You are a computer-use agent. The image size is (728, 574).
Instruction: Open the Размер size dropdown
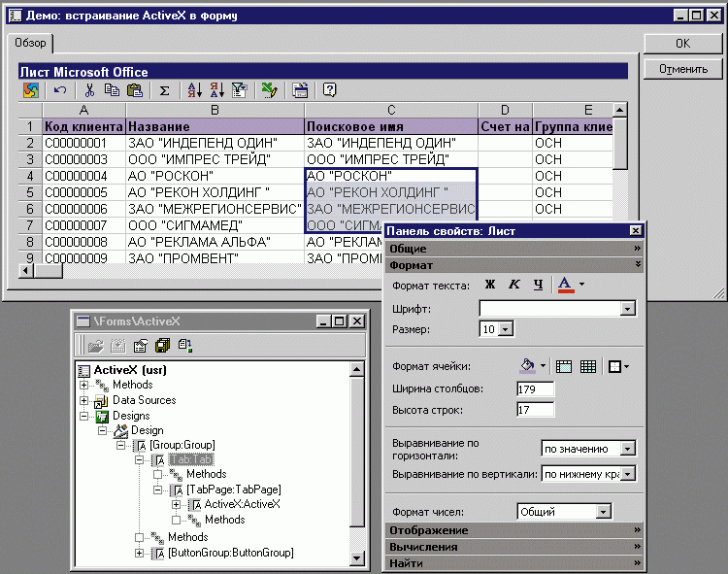click(506, 329)
